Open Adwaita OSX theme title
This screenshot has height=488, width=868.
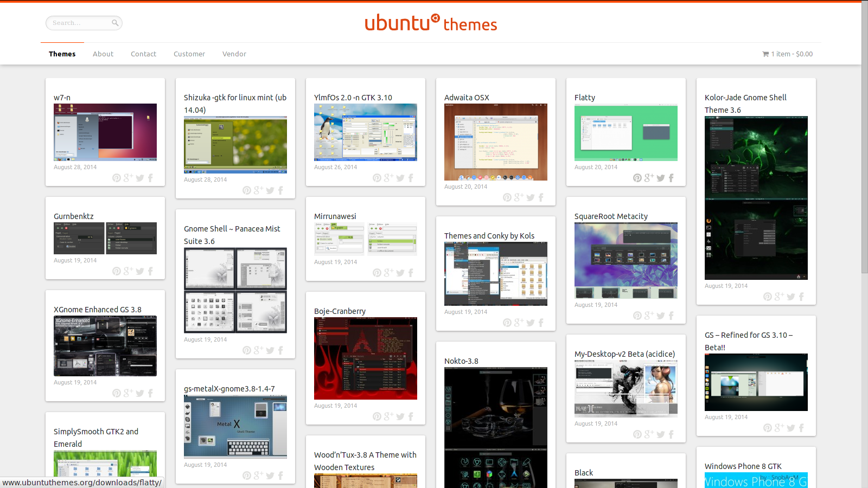467,98
